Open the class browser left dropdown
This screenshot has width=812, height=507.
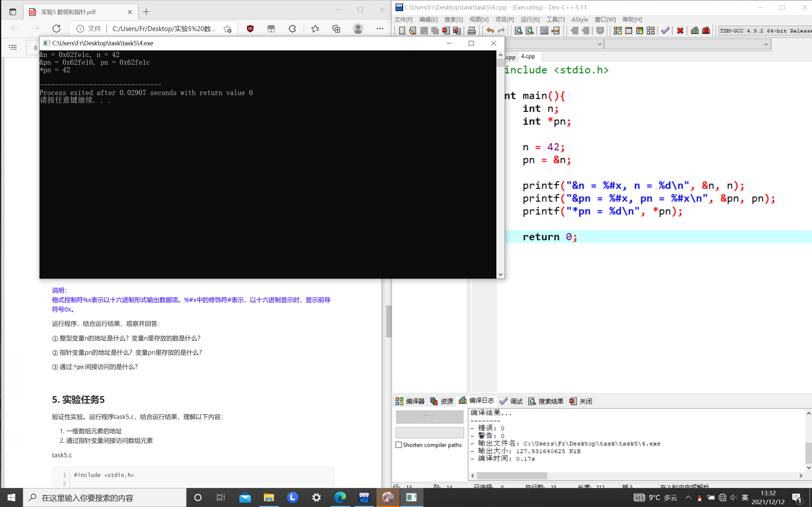tap(599, 44)
